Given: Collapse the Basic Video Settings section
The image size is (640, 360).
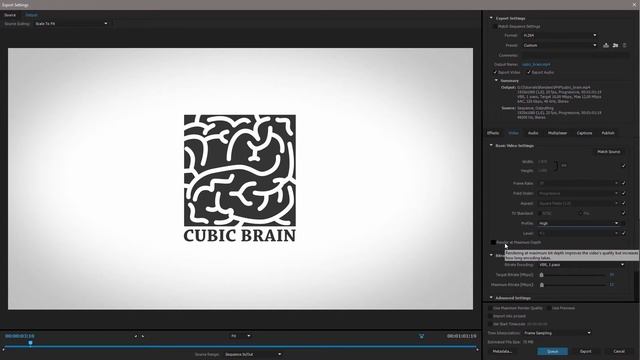Looking at the screenshot, I should (491, 145).
